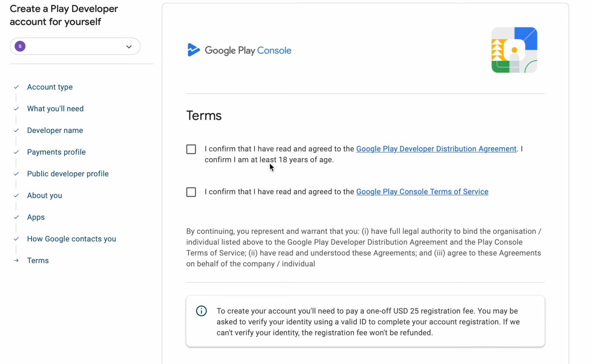Click the checkmark beside How Google contacts you

(16, 239)
